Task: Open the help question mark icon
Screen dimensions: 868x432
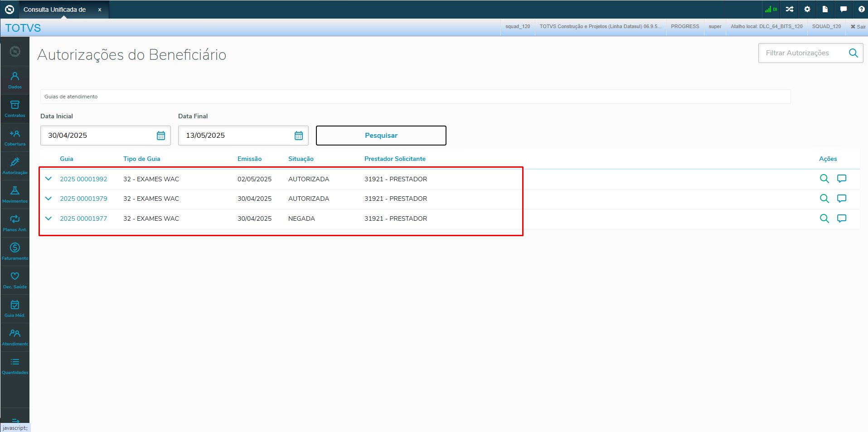Action: [x=861, y=9]
